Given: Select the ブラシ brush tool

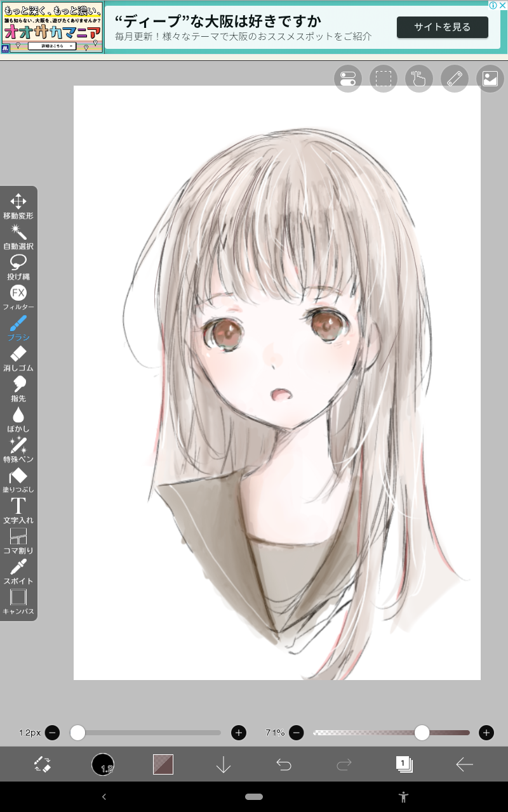Looking at the screenshot, I should coord(18,328).
